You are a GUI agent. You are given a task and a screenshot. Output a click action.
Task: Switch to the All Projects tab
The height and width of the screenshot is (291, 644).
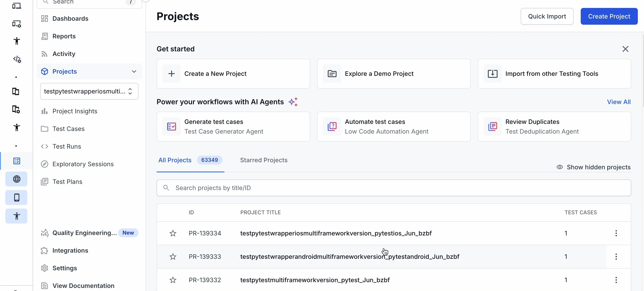coord(190,160)
